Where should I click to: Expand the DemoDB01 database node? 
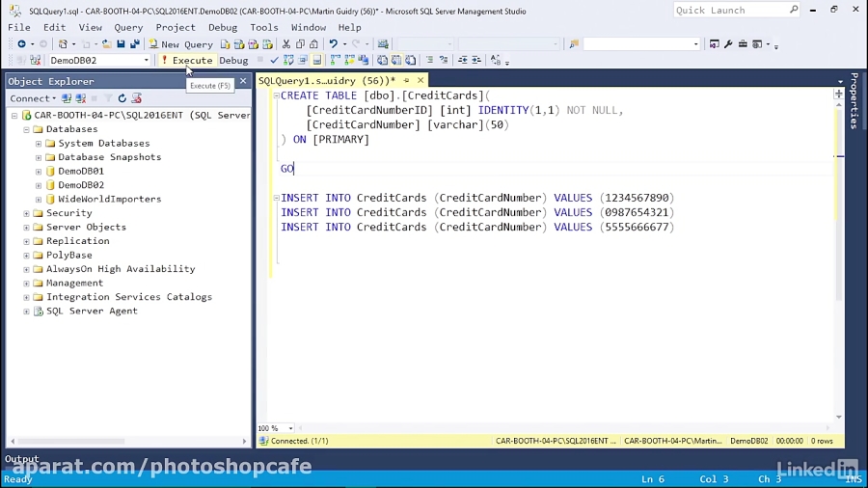[x=39, y=171]
